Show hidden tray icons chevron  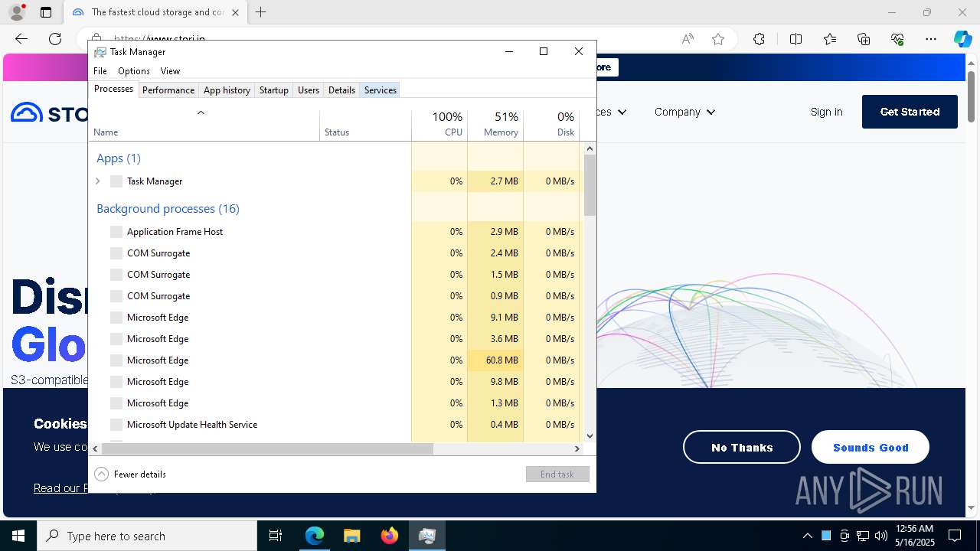tap(808, 536)
